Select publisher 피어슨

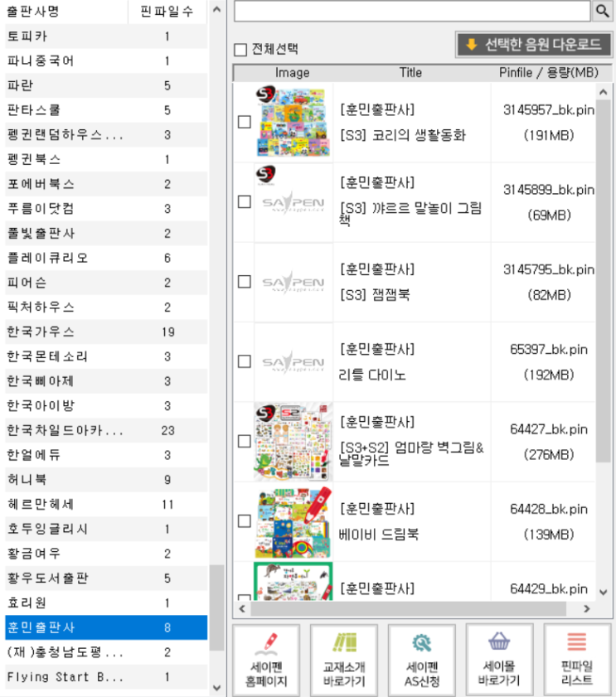click(x=106, y=283)
